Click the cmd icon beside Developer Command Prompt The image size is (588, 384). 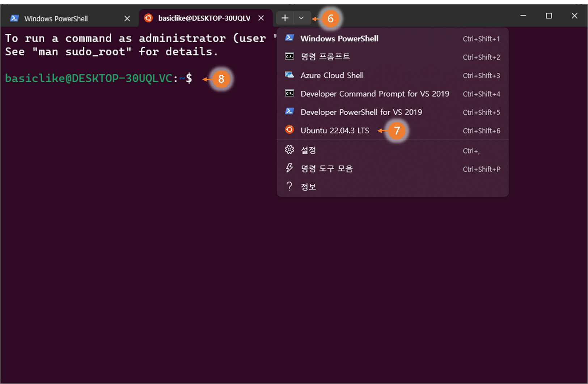click(x=289, y=93)
